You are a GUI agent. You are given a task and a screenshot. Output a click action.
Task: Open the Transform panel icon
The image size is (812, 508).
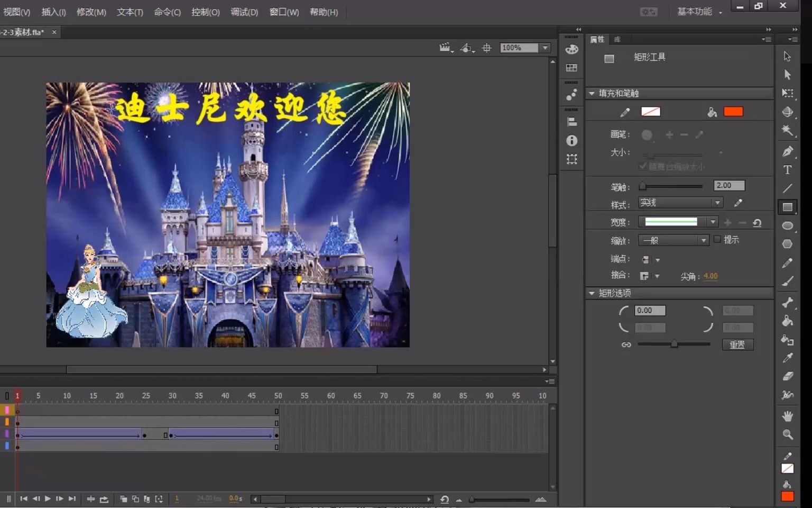click(x=571, y=159)
